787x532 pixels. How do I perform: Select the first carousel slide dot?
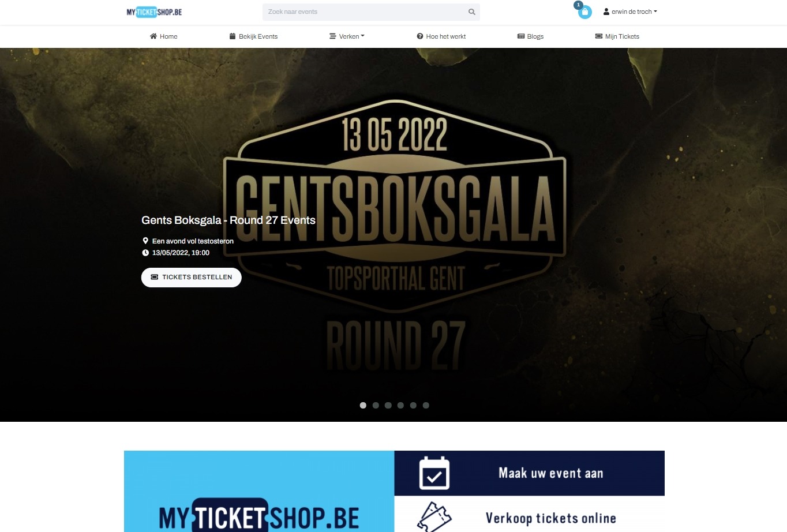click(363, 406)
